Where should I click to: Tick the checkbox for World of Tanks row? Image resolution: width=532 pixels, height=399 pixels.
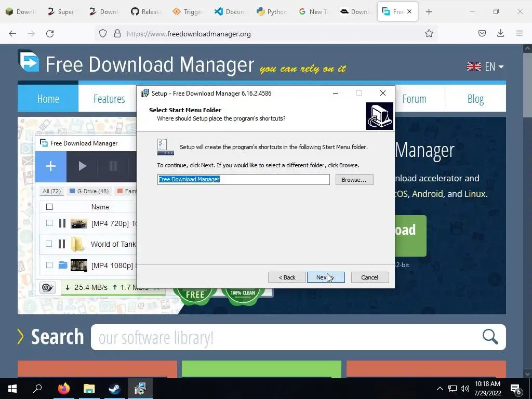49,244
